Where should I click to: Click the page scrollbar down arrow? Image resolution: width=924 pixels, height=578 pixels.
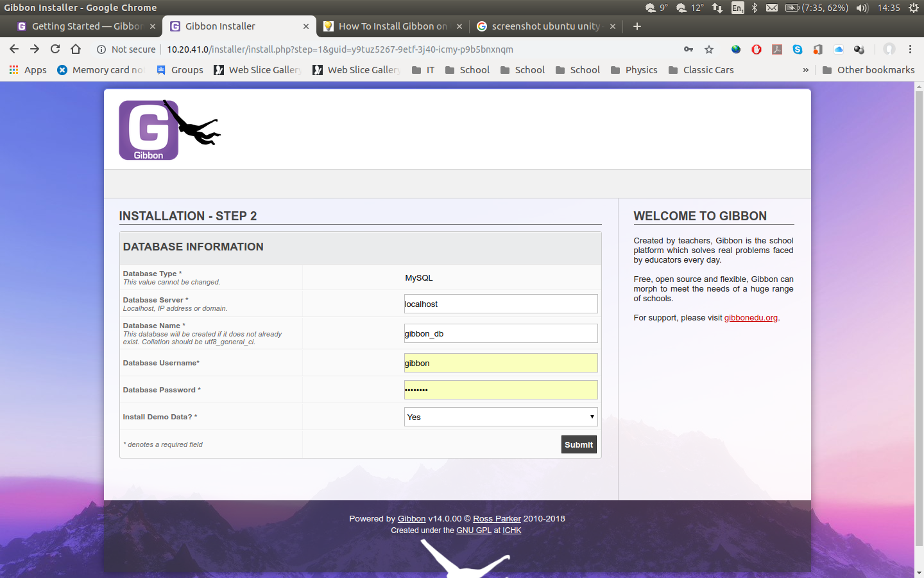919,572
